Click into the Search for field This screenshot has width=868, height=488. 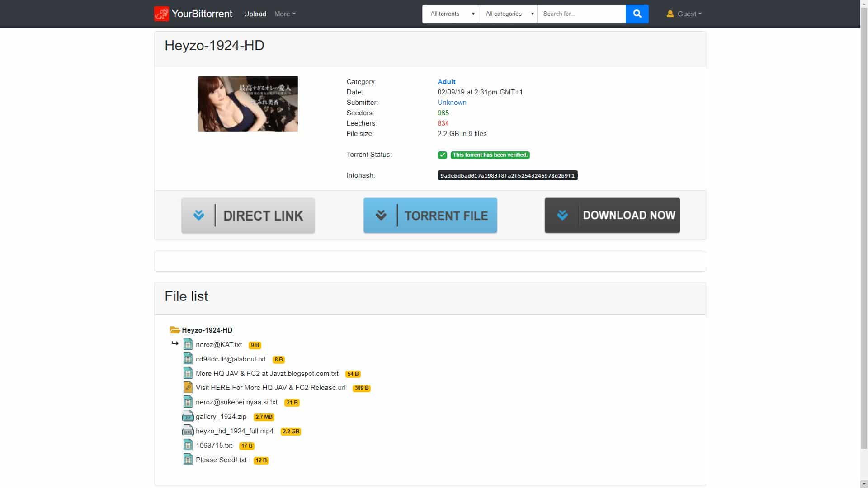(581, 14)
